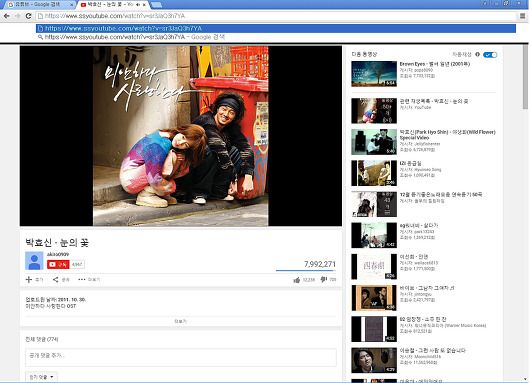Open the Brown Eyes video thumbnail
Image resolution: width=530 pixels, height=383 pixels.
pyautogui.click(x=374, y=74)
